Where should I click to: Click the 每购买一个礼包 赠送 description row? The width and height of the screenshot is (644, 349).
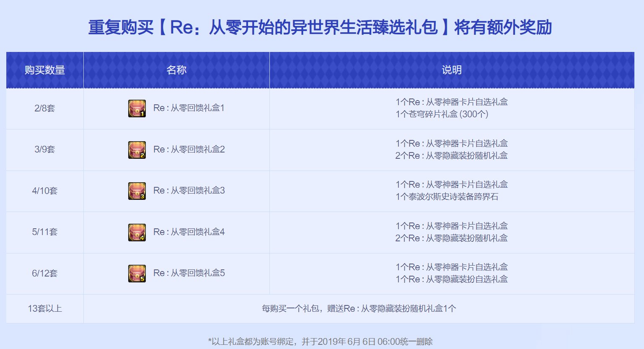coord(359,309)
